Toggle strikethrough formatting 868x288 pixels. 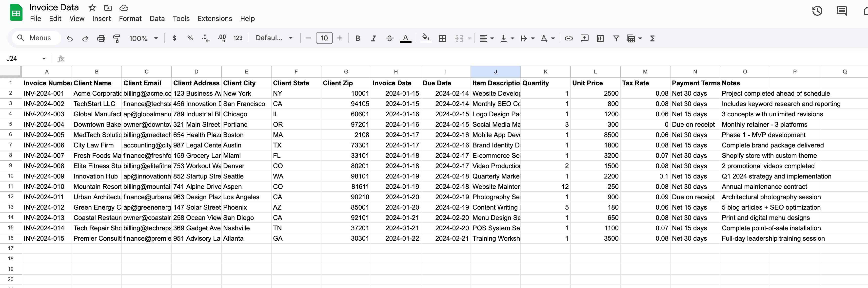(x=389, y=38)
